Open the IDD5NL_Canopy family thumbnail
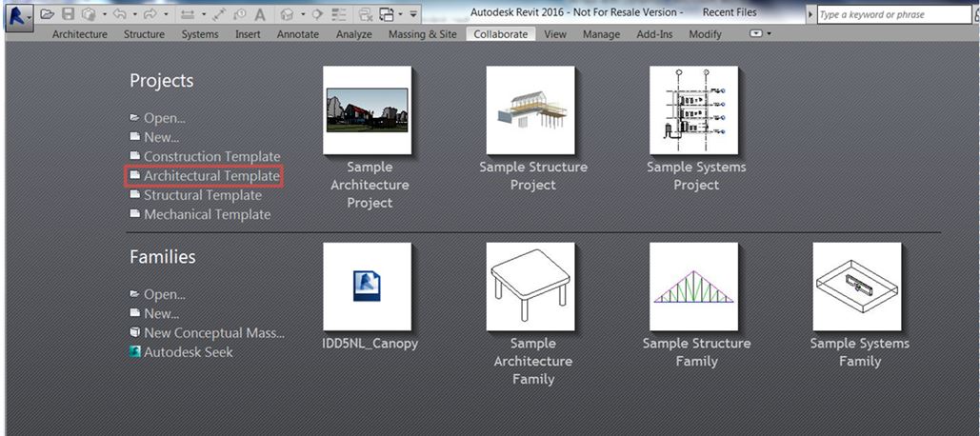The width and height of the screenshot is (980, 436). 368,287
